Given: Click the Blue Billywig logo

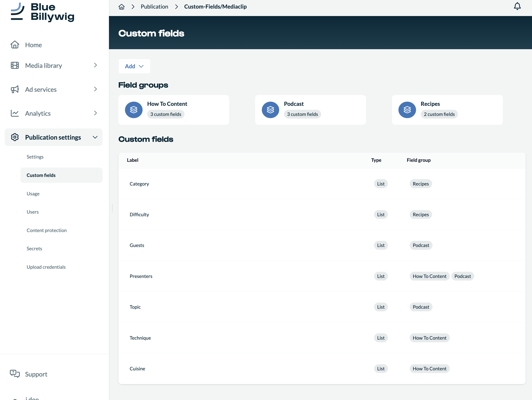Looking at the screenshot, I should click(43, 12).
